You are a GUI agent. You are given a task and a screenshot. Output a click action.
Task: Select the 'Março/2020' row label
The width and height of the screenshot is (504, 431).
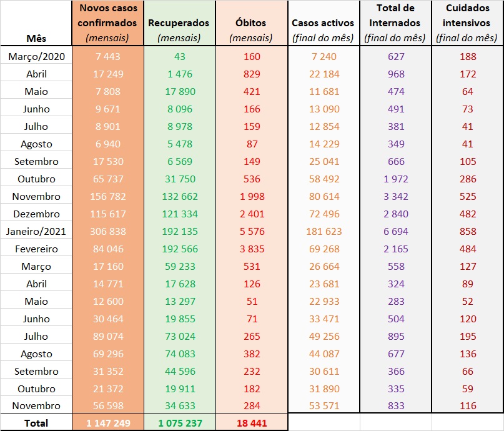point(36,56)
